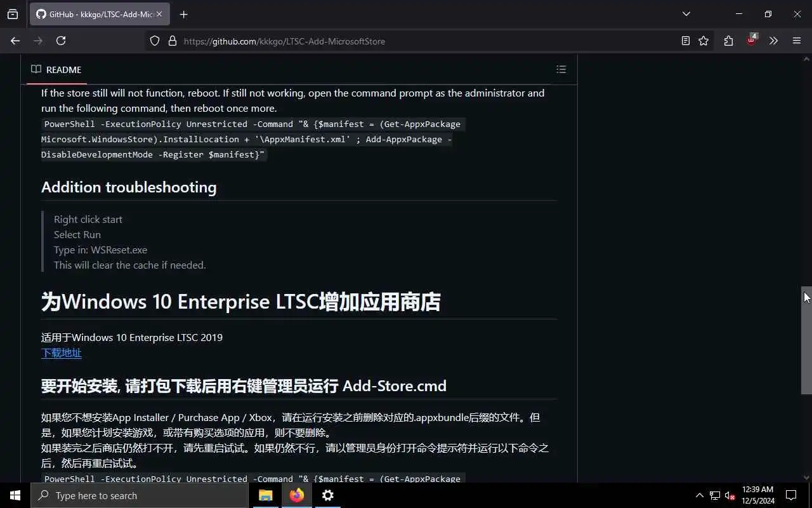The width and height of the screenshot is (812, 508).
Task: Show hidden system tray icons
Action: click(x=699, y=495)
